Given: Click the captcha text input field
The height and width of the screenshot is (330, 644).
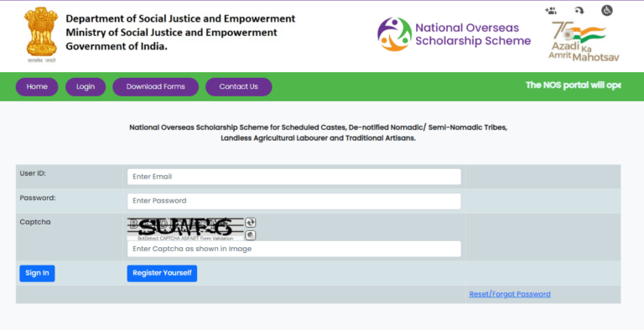Looking at the screenshot, I should tap(294, 249).
